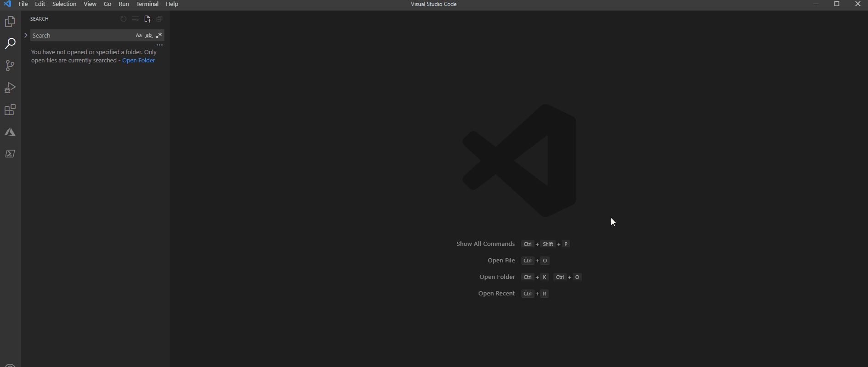Screen dimensions: 868x367
Task: Expand the Replace field chevron
Action: click(x=26, y=35)
